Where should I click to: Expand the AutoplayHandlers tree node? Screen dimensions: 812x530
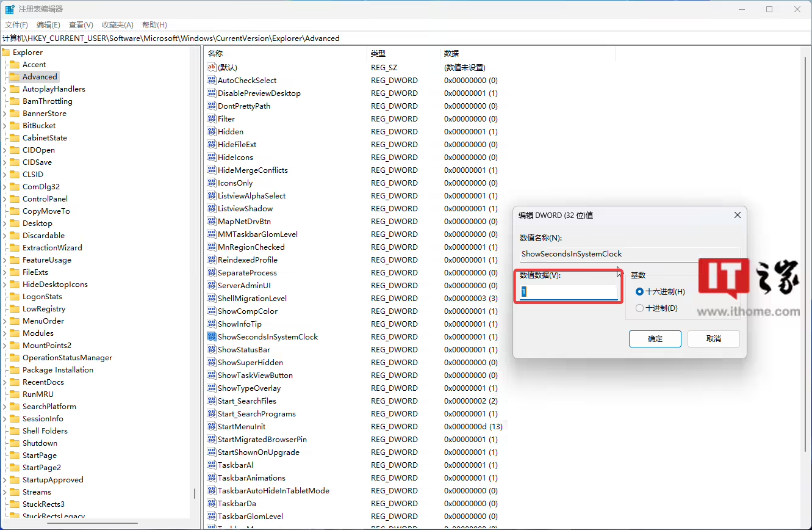[x=5, y=89]
